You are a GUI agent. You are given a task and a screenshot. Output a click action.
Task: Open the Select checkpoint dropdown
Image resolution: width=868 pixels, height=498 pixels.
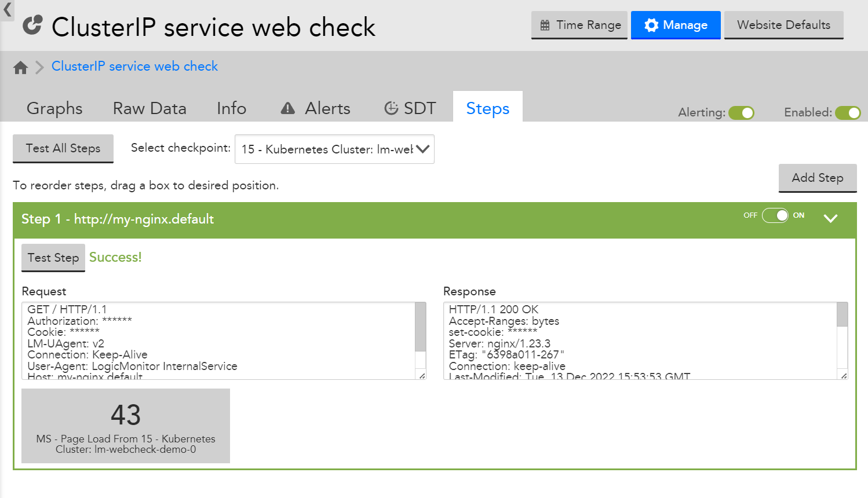[334, 149]
